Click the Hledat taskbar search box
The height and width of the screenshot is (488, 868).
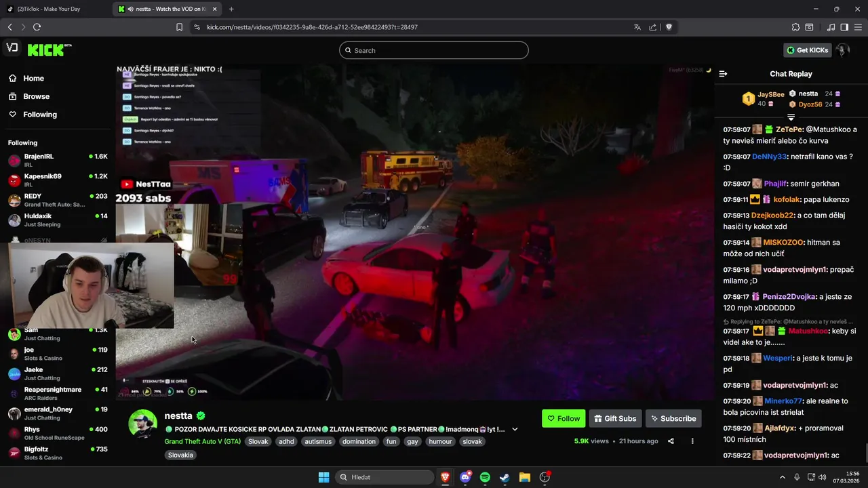pyautogui.click(x=385, y=477)
